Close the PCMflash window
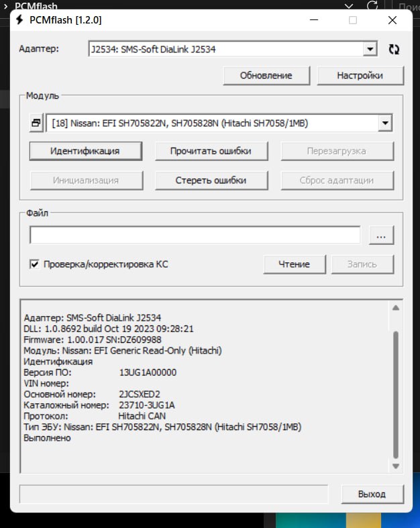Screen dimensions: 420x528 click(x=392, y=20)
